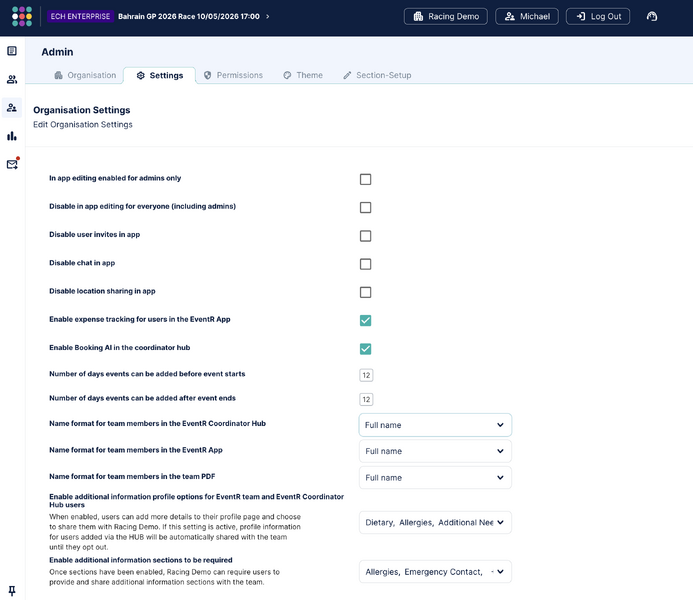Enable in app editing for admins only
Screen dimensions: 693x600
[366, 179]
